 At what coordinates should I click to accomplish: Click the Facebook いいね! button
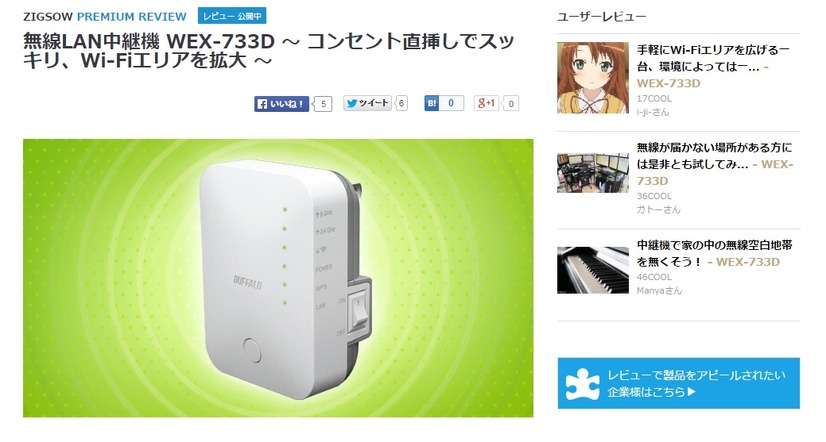(281, 104)
